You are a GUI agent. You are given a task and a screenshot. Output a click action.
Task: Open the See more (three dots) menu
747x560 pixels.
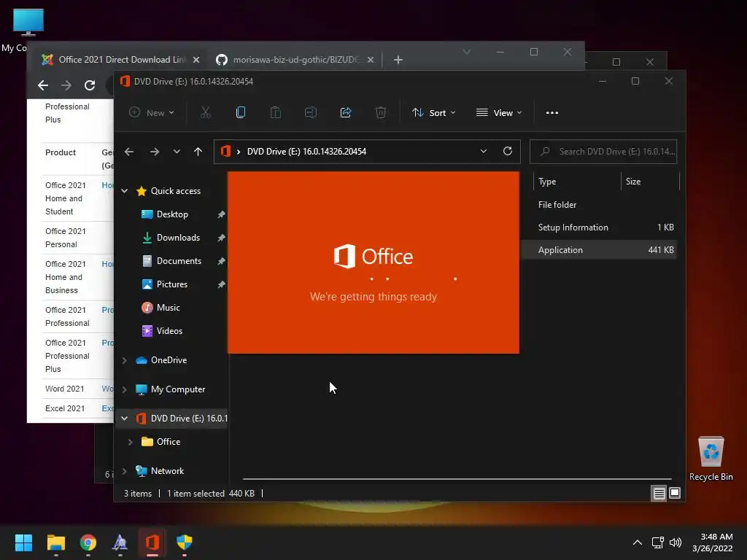[x=552, y=113]
